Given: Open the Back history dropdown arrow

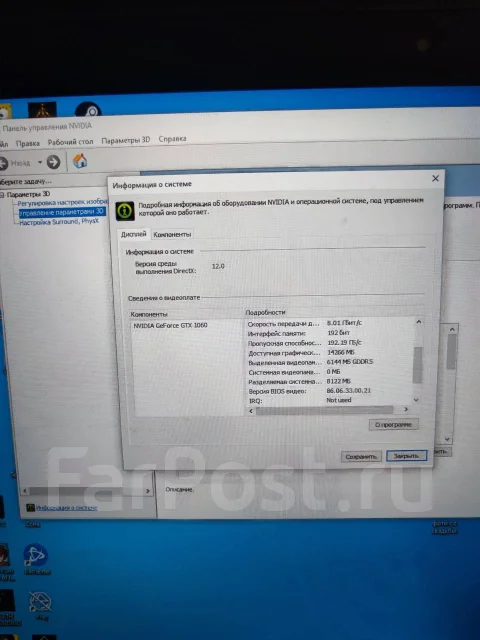Looking at the screenshot, I should click(40, 162).
